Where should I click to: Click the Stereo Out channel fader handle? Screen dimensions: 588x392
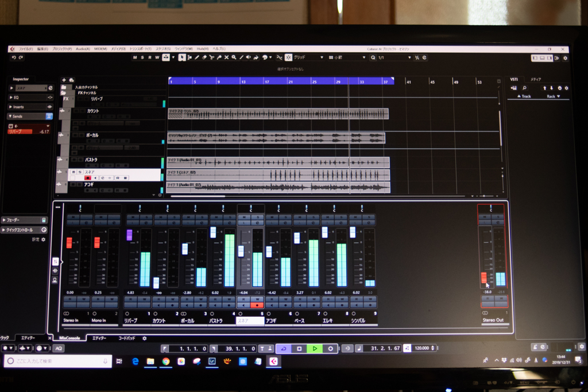(484, 278)
